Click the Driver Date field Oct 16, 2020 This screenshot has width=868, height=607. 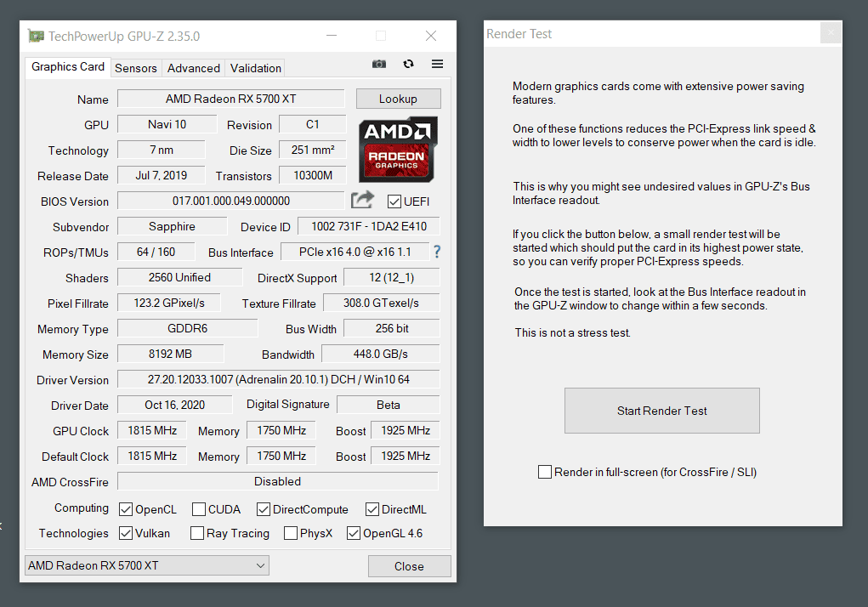tap(175, 404)
